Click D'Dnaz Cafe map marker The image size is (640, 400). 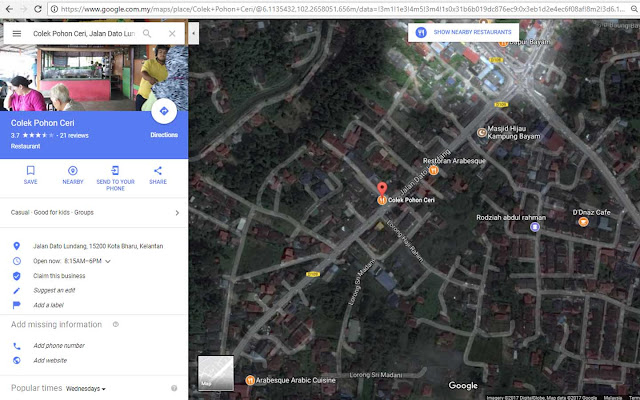point(583,222)
